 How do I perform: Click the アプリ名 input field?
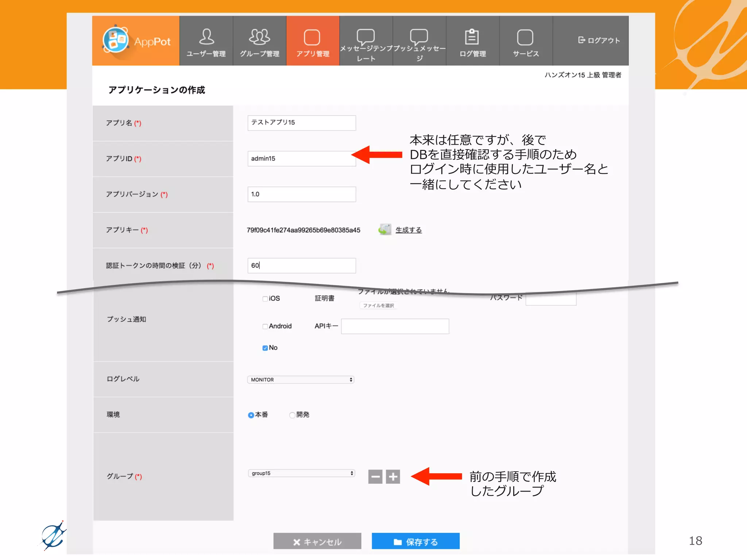point(302,123)
